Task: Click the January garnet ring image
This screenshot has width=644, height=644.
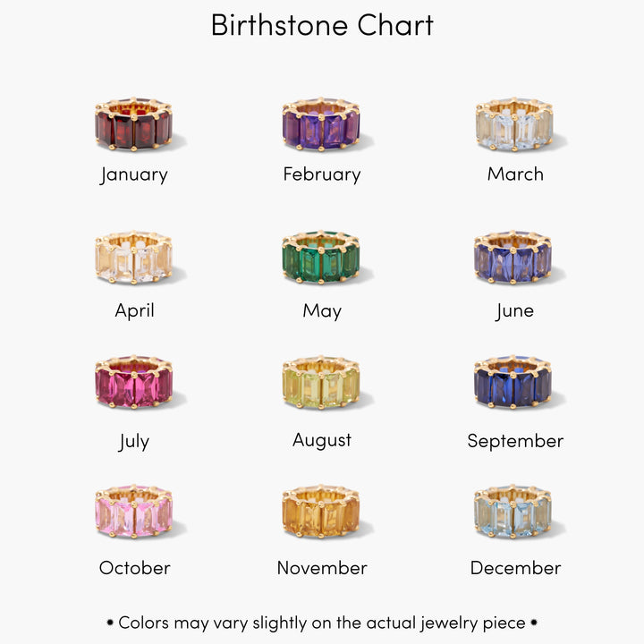Action: (x=133, y=124)
